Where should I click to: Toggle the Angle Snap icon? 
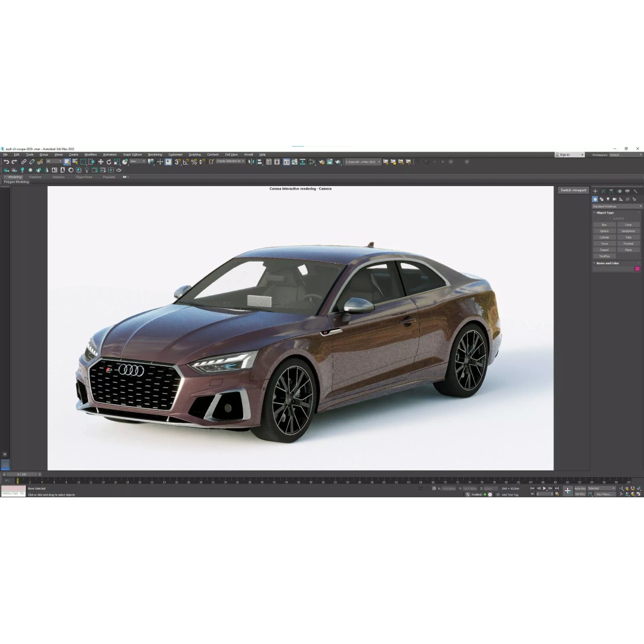tap(185, 162)
